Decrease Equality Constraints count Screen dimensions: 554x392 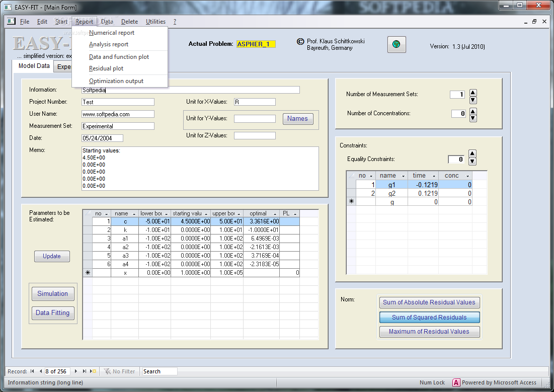tap(472, 162)
